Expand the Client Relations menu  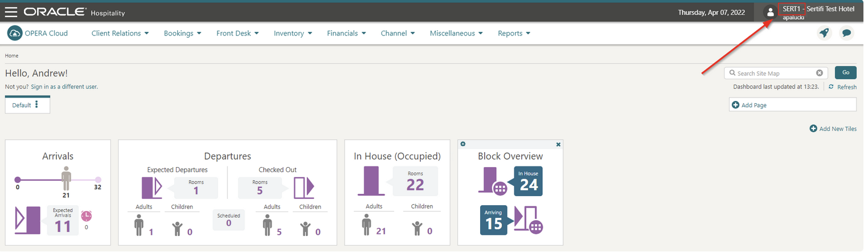pos(120,33)
